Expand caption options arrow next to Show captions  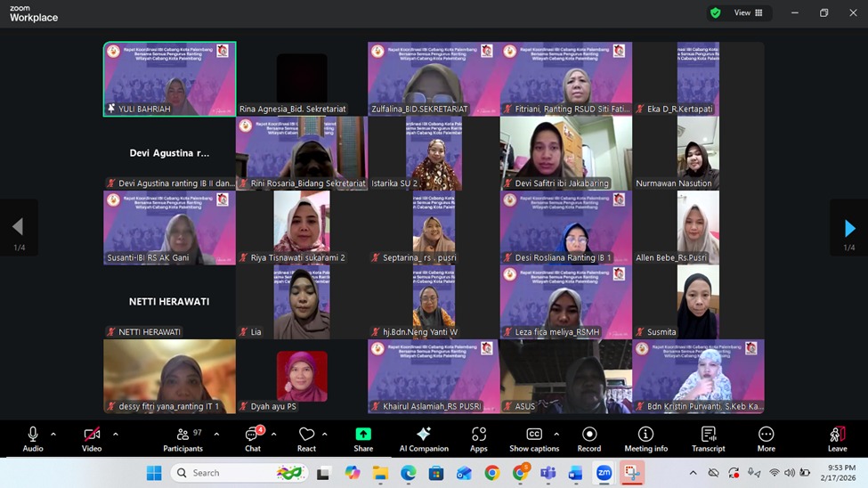556,435
